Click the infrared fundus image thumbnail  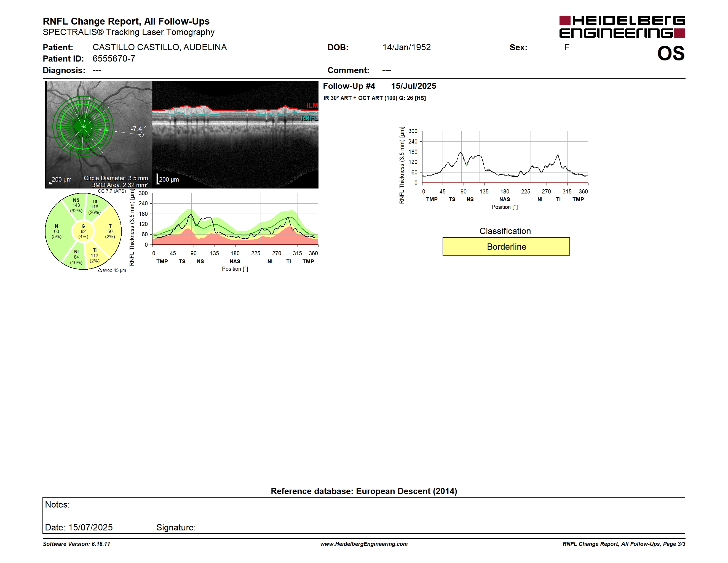click(99, 134)
